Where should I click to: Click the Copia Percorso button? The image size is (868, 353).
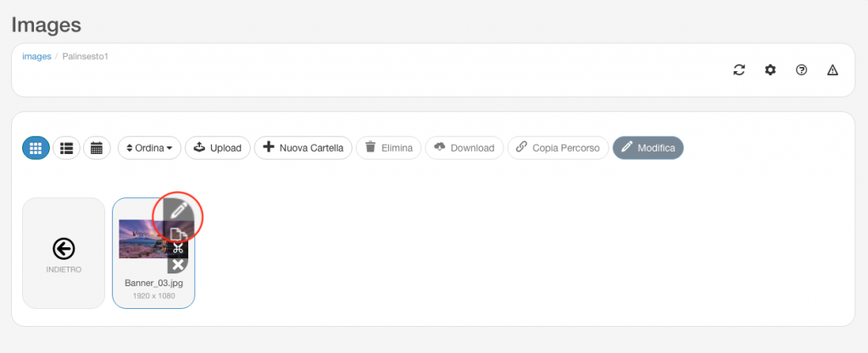(558, 148)
